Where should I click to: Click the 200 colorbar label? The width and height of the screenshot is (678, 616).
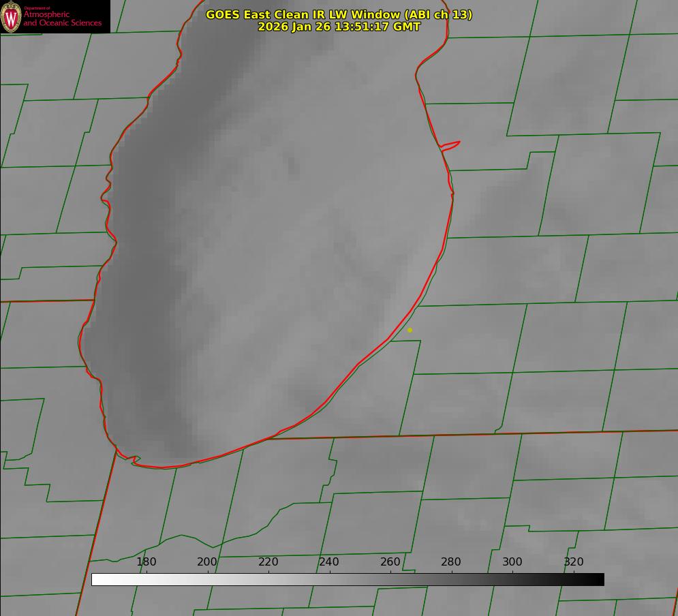click(207, 561)
